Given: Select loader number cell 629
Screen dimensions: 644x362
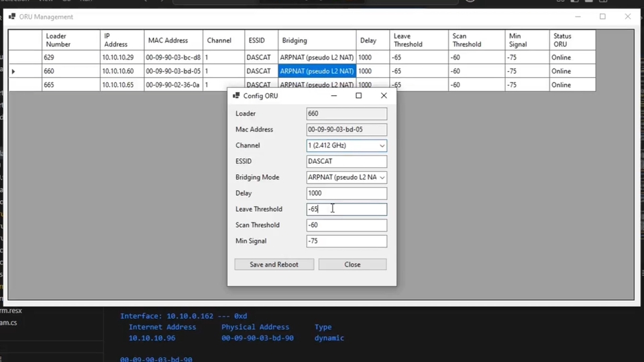Looking at the screenshot, I should click(70, 57).
